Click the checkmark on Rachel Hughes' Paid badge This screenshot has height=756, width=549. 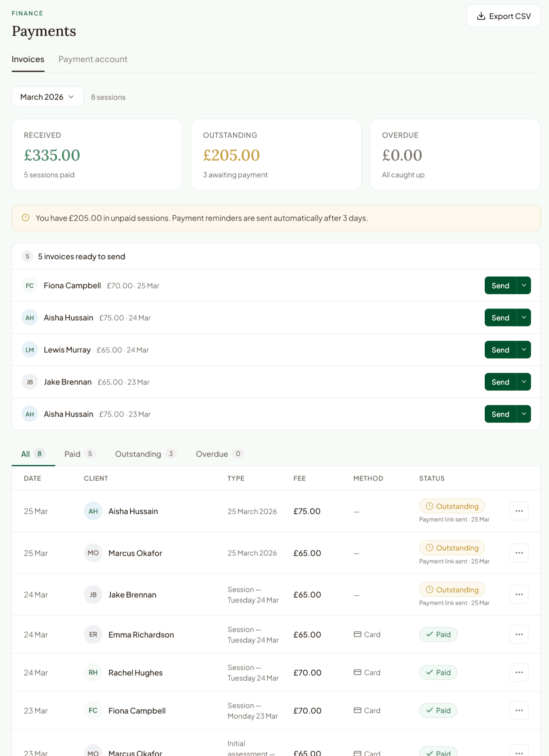(429, 672)
